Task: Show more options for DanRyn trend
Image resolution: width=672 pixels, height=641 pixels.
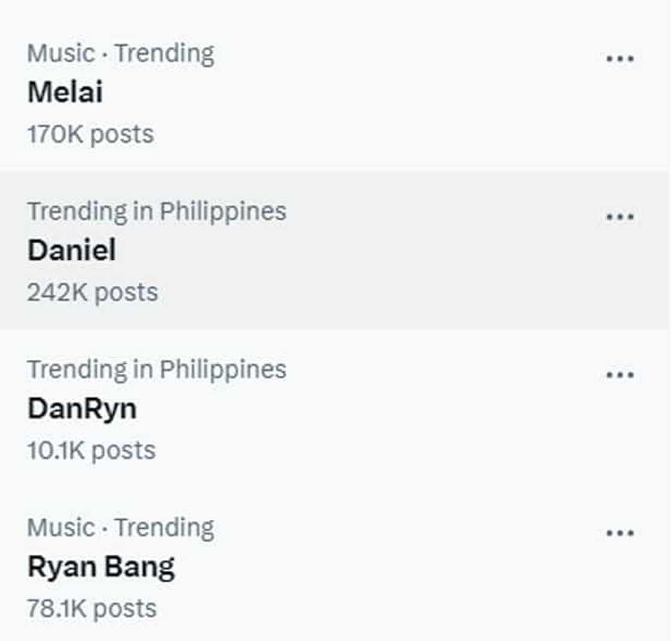Action: click(x=620, y=375)
